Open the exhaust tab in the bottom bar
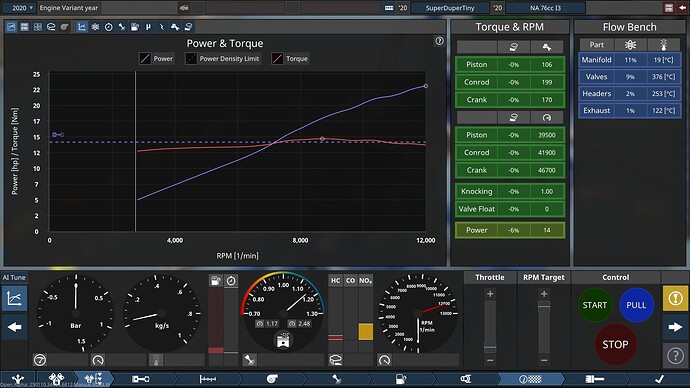This screenshot has height=388, width=690. tap(466, 379)
